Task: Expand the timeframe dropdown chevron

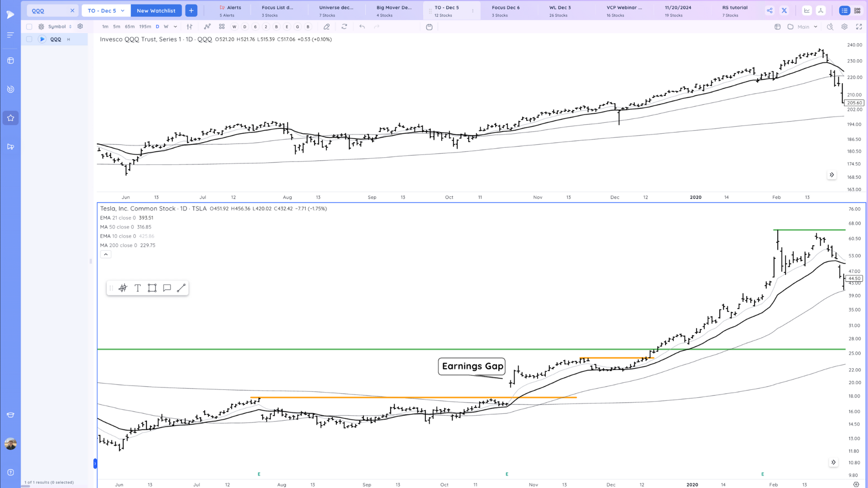Action: 175,27
